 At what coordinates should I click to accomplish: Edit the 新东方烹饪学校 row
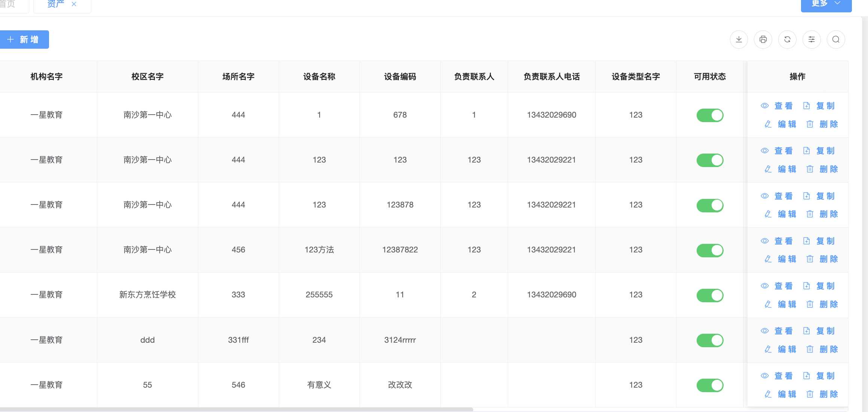tap(780, 304)
